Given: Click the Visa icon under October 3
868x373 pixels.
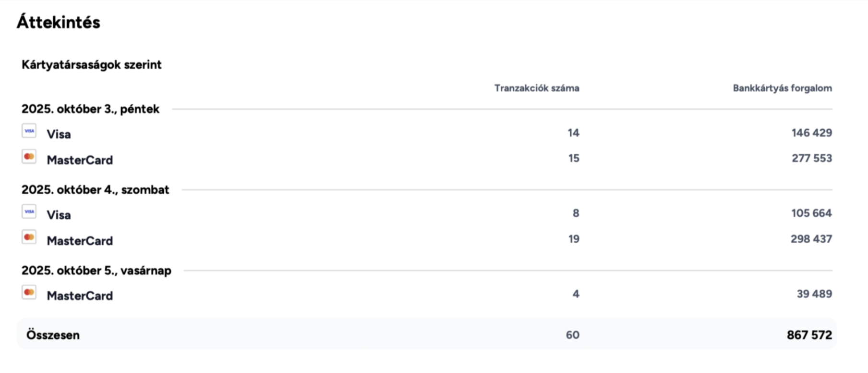Looking at the screenshot, I should point(29,131).
